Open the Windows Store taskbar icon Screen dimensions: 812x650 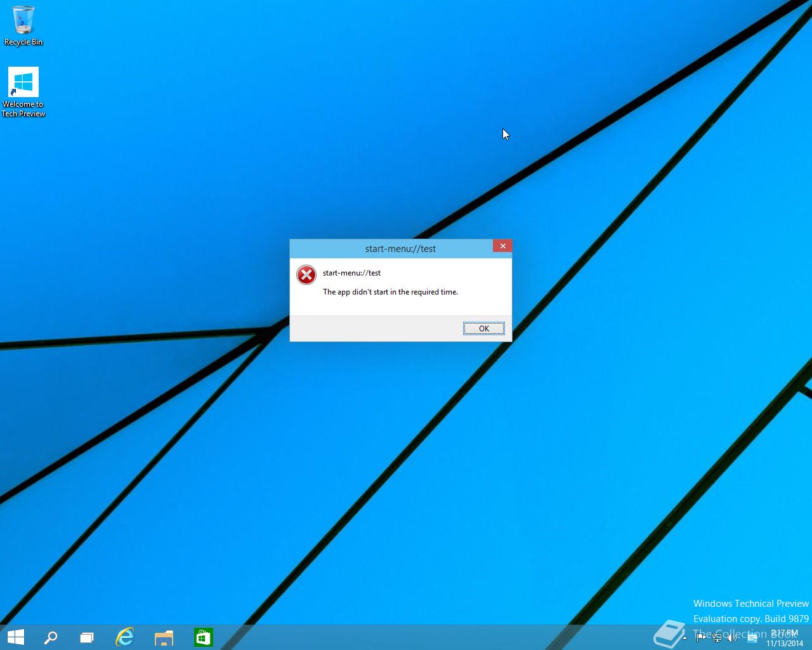click(x=203, y=637)
